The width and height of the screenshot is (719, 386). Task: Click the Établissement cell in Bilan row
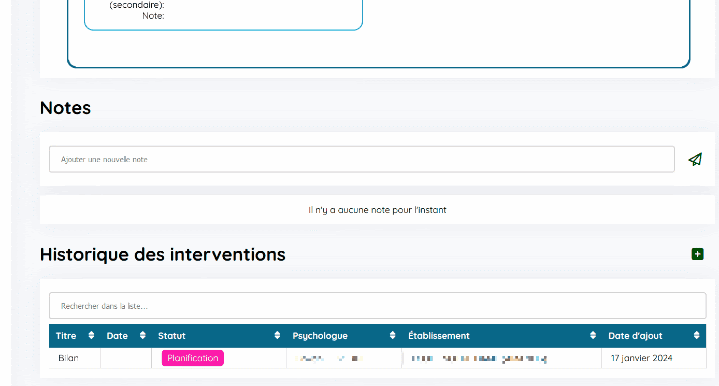[x=502, y=358]
